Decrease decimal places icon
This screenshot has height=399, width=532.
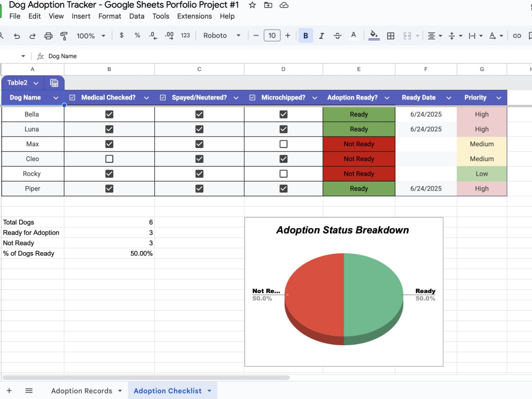tap(153, 36)
